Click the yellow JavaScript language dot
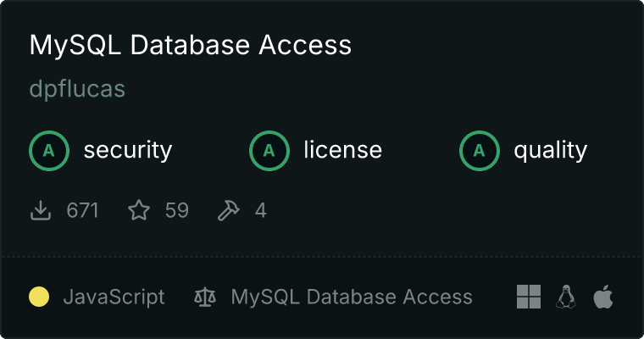The width and height of the screenshot is (644, 339). 39,297
